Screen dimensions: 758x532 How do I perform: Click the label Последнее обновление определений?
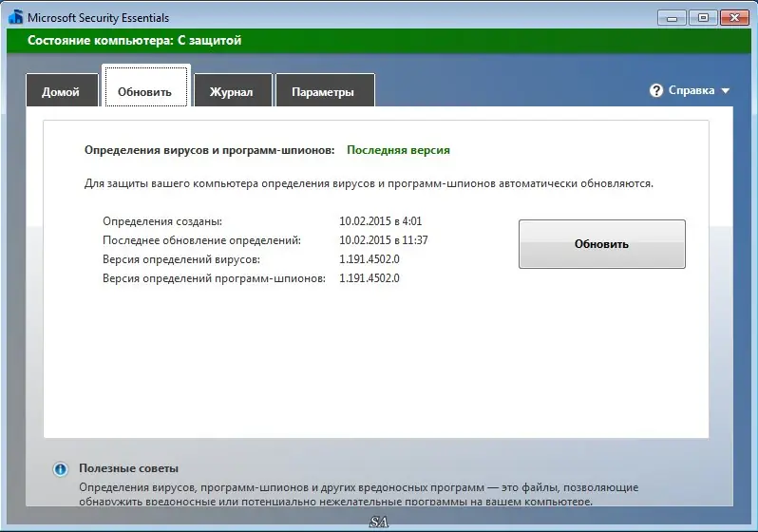[x=201, y=240]
